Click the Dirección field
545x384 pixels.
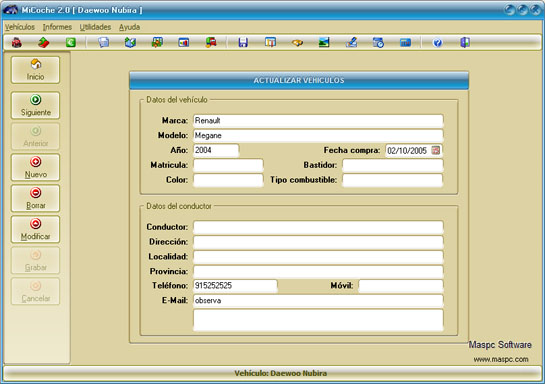pyautogui.click(x=318, y=242)
